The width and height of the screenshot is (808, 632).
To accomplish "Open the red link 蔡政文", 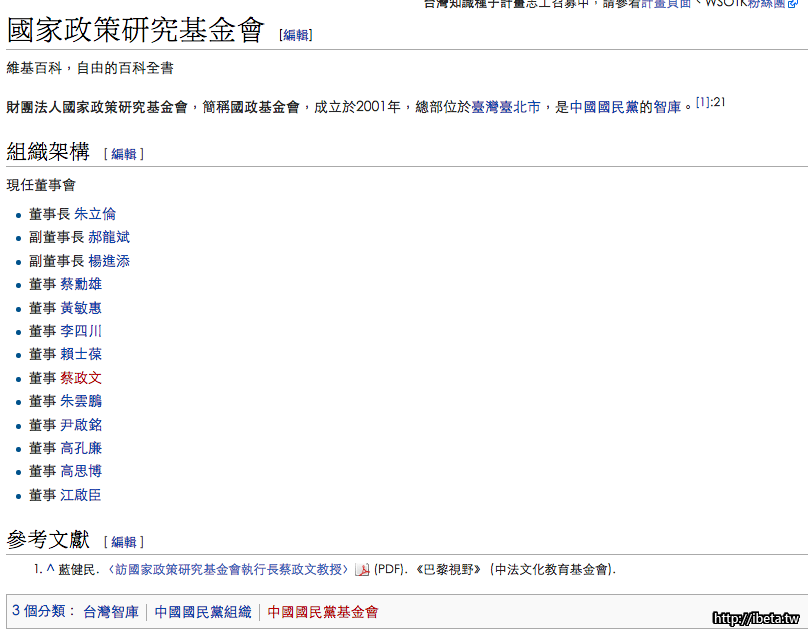I will tap(81, 378).
